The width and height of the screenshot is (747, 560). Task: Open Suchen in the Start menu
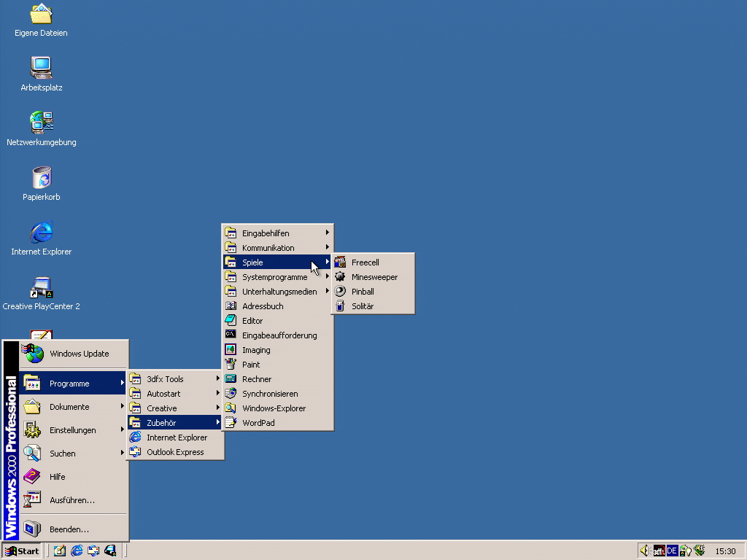coord(74,454)
